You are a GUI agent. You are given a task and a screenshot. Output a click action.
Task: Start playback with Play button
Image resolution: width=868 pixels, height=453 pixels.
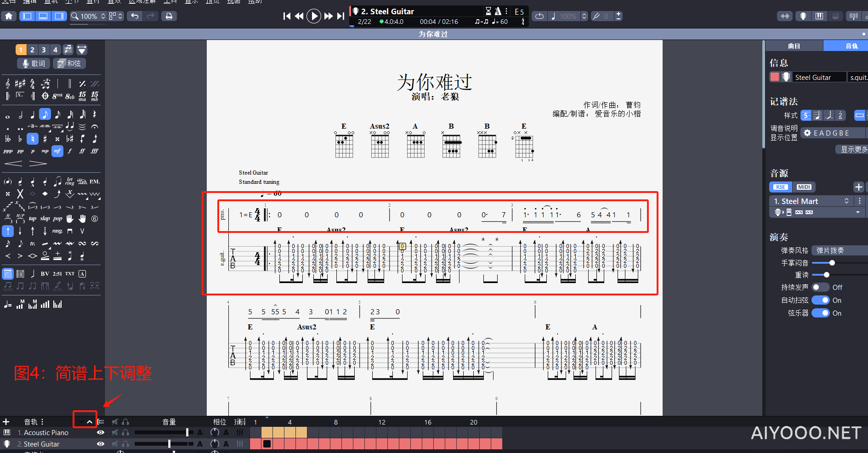(314, 16)
